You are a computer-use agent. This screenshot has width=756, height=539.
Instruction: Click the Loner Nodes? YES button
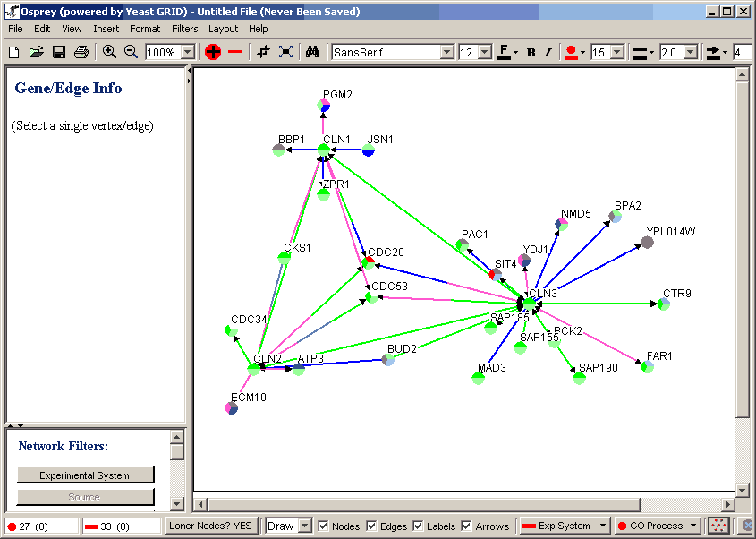(210, 526)
